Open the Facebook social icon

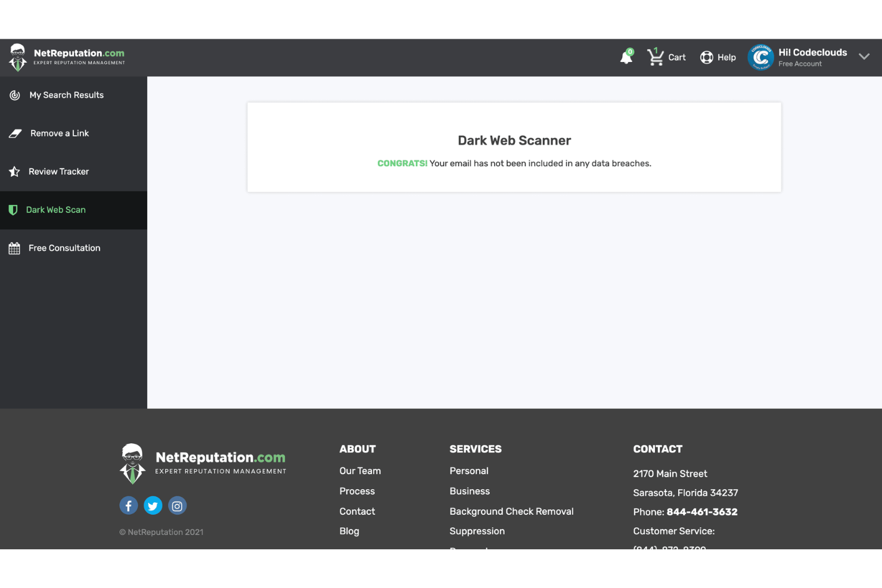tap(128, 505)
